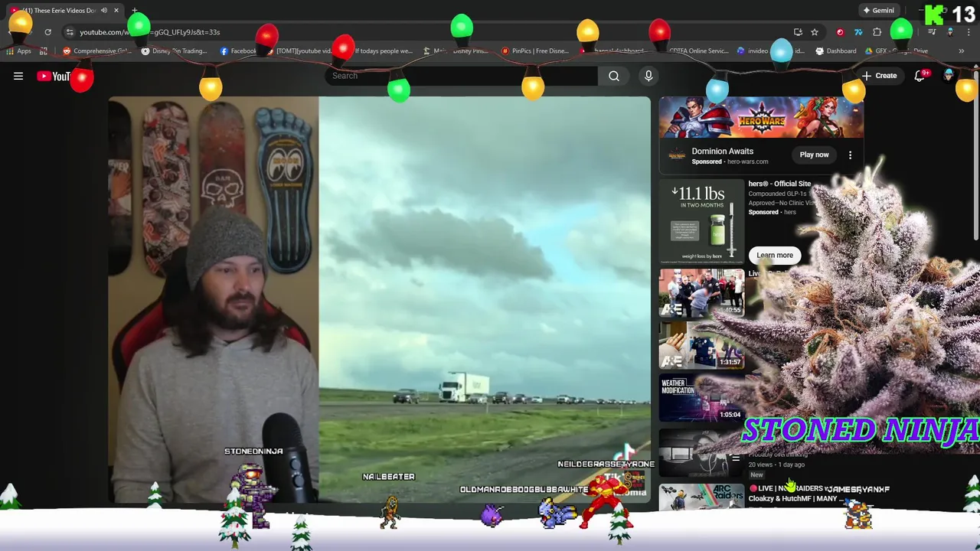Open YouTube notifications bell showing 9+
The image size is (980, 551).
pyautogui.click(x=920, y=76)
